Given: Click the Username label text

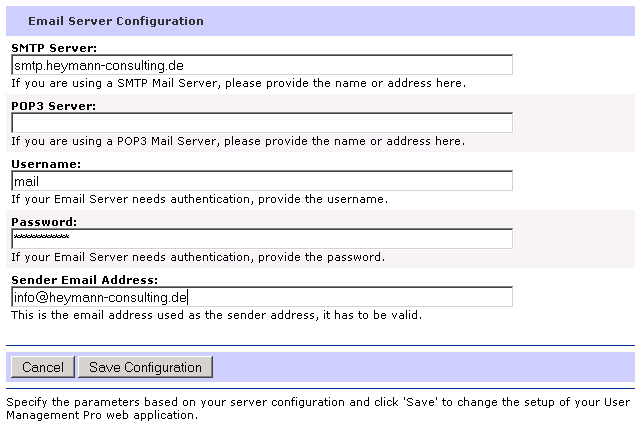Looking at the screenshot, I should tap(46, 164).
